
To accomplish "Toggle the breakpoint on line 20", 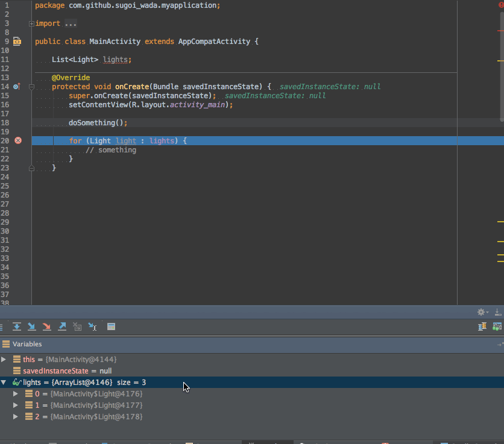I will (x=17, y=140).
